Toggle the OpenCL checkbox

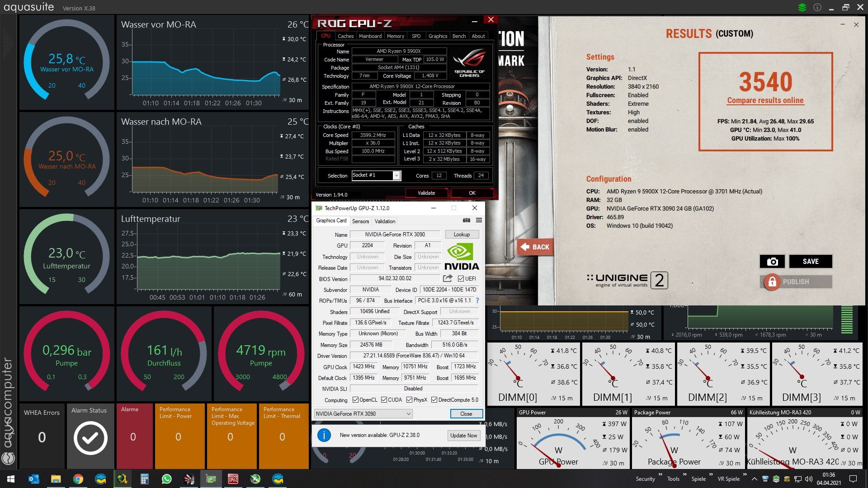tap(355, 400)
